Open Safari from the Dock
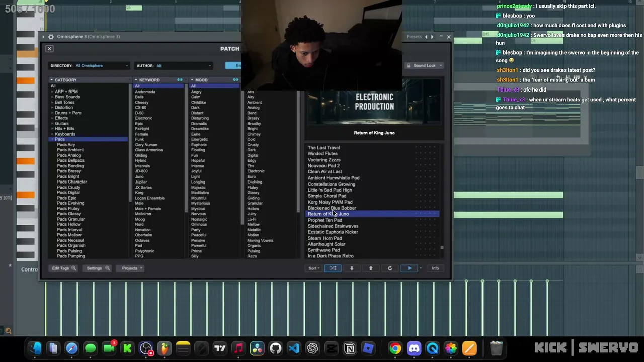Viewport: 644px width, 362px height. click(71, 348)
